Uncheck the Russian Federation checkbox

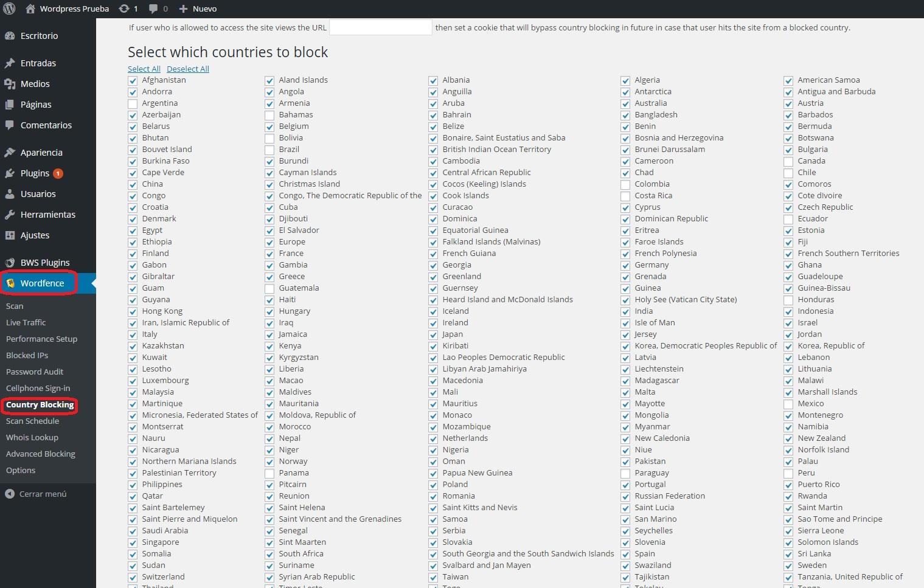click(x=625, y=496)
